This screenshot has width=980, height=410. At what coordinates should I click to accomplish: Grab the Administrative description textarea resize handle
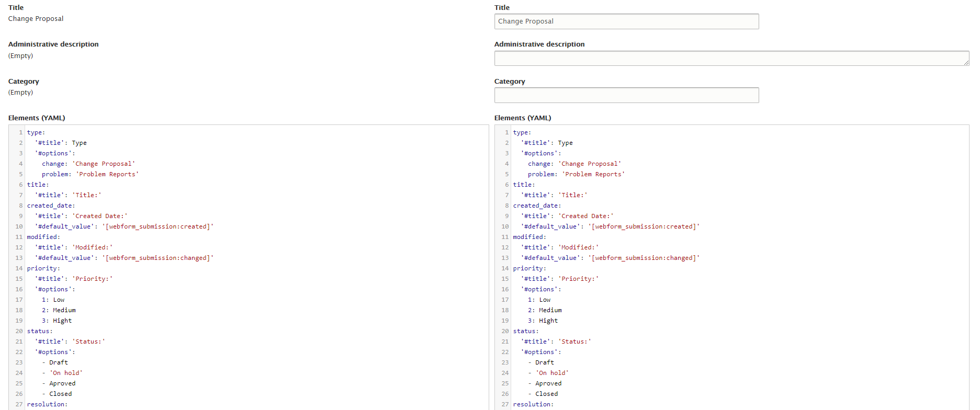coord(966,63)
